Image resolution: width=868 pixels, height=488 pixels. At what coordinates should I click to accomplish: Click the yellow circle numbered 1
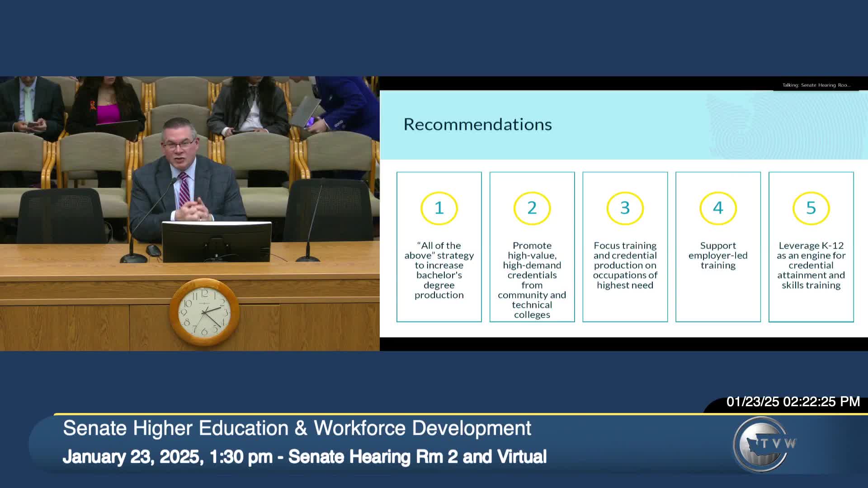point(439,208)
